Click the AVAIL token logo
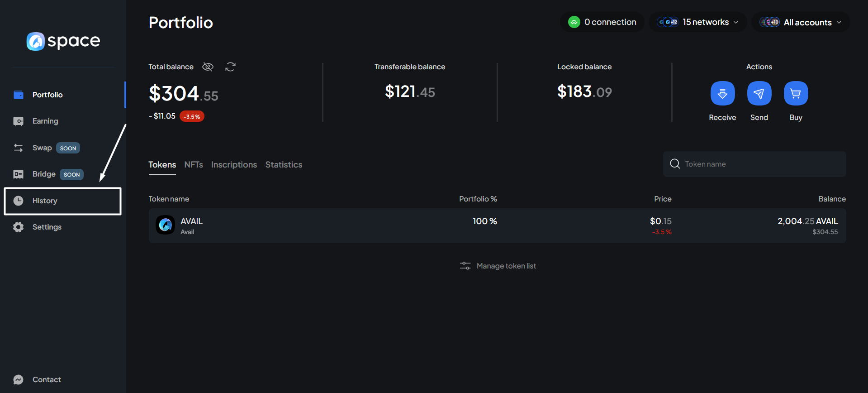868x393 pixels. (166, 225)
